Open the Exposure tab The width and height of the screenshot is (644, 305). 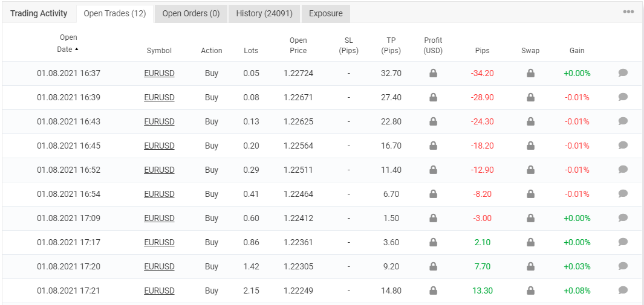point(326,13)
